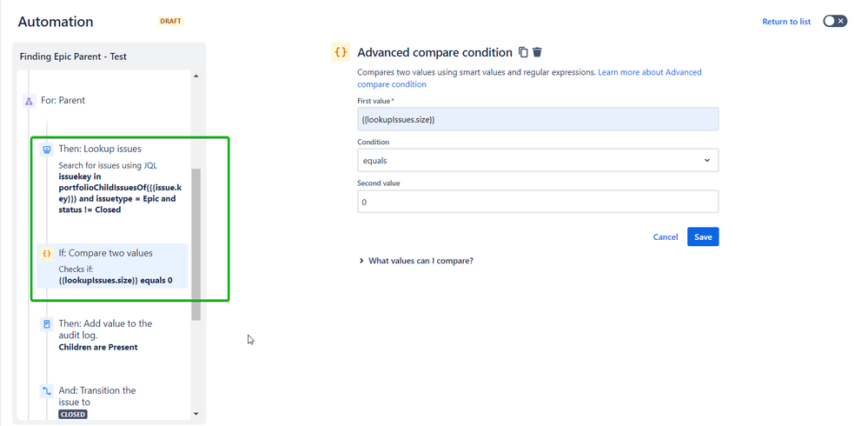Viewport: 868px width, 426px height.
Task: Click the Save button
Action: pyautogui.click(x=703, y=236)
